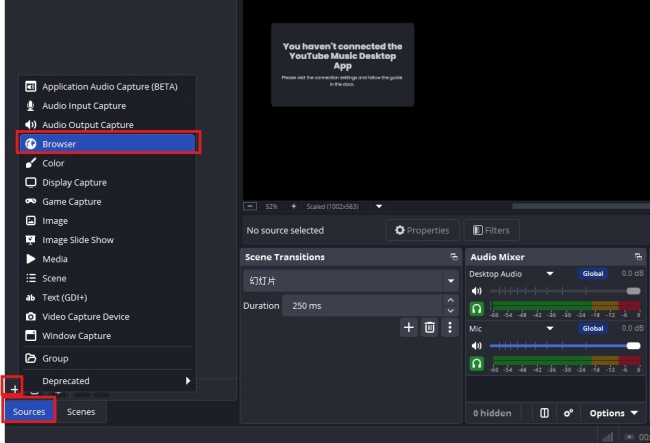Create a Group in sources menu

click(x=107, y=358)
